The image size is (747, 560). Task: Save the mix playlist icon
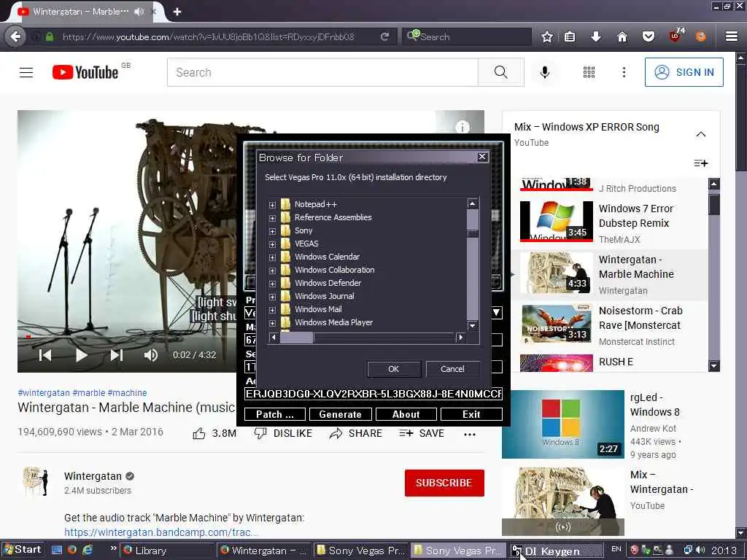tap(701, 163)
